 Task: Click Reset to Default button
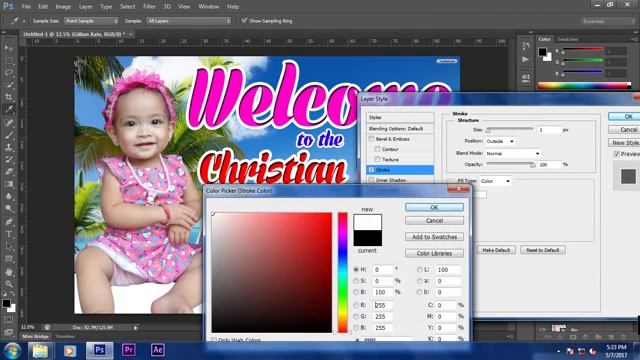coord(542,250)
